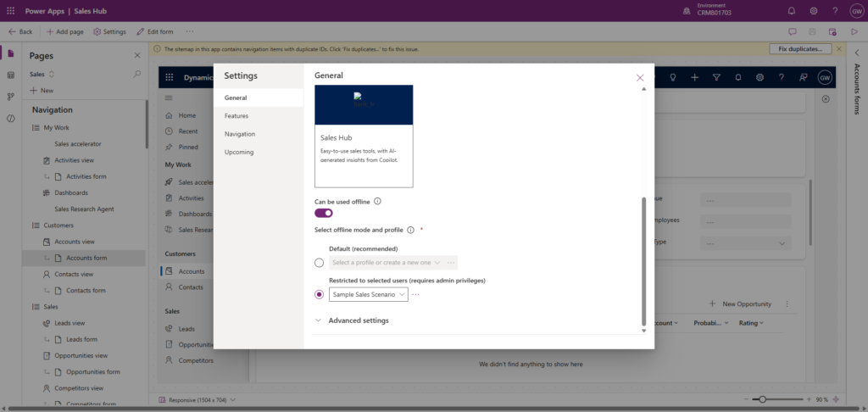Click the Fix duplicates button
868x412 pixels.
click(x=799, y=49)
